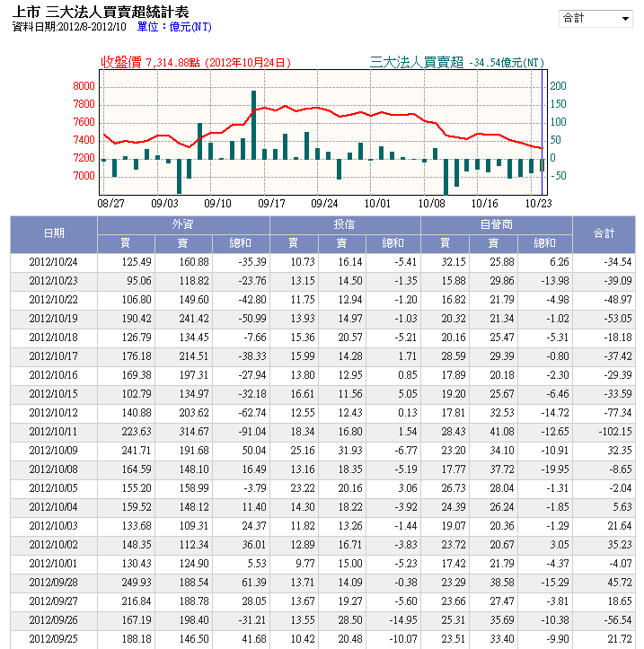Click total value -53.05
The height and width of the screenshot is (649, 644).
(x=617, y=319)
